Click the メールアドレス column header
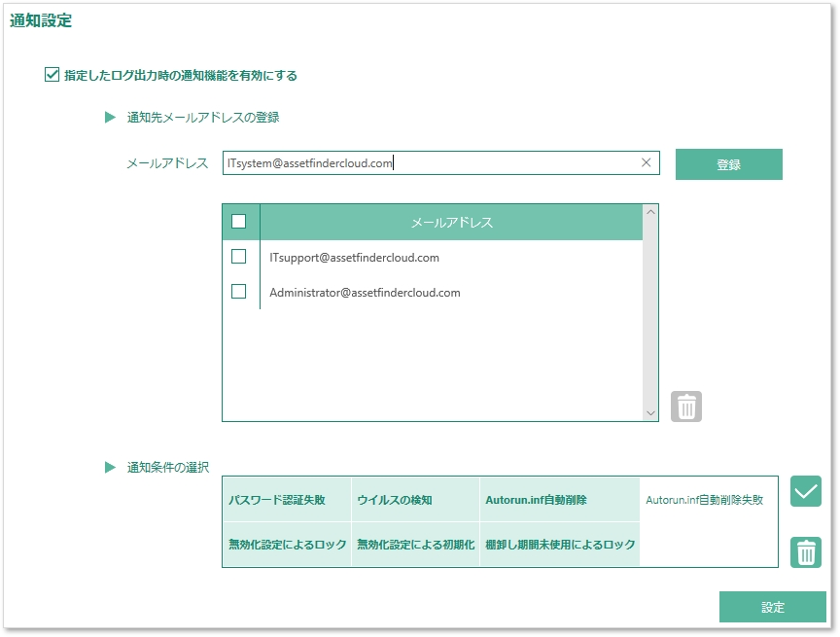Screen dimensions: 840x637 tap(451, 223)
